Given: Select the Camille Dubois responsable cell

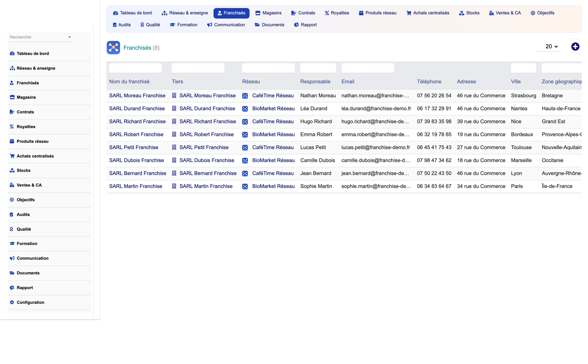Looking at the screenshot, I should pyautogui.click(x=318, y=160).
